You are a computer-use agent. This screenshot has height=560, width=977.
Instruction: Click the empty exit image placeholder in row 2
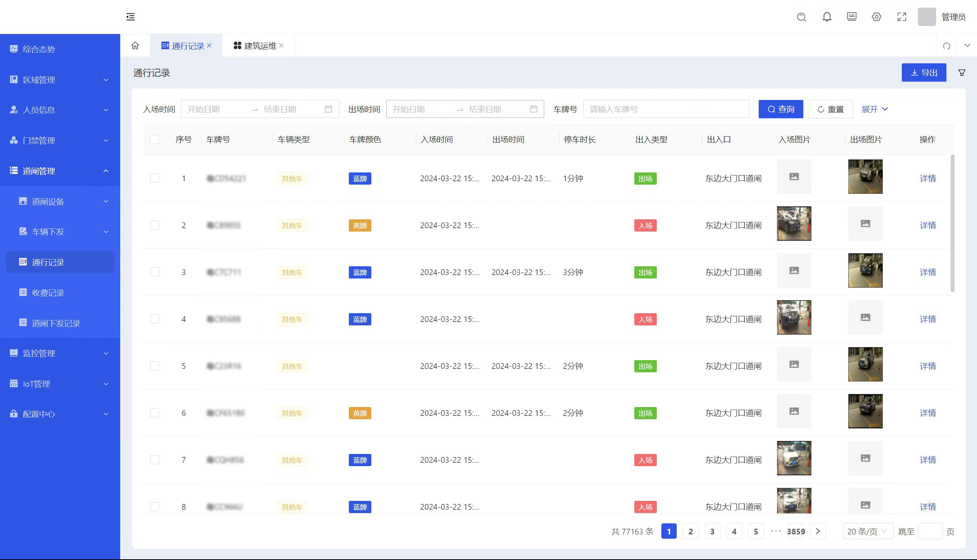(866, 224)
